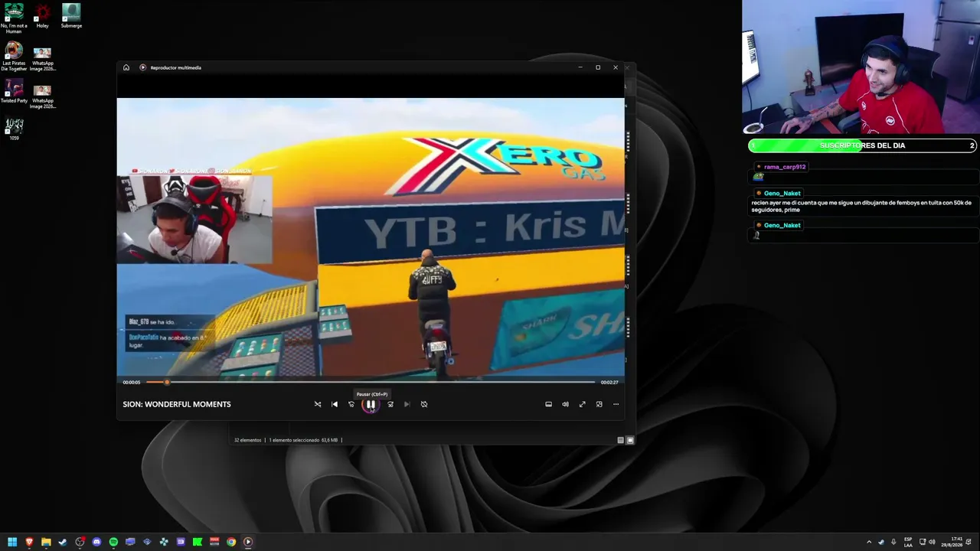Click the total duration 00:02:27
980x551 pixels.
click(609, 382)
